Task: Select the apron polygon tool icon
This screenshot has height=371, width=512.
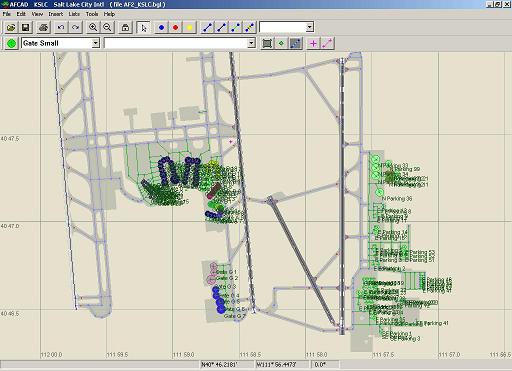Action: click(x=267, y=43)
